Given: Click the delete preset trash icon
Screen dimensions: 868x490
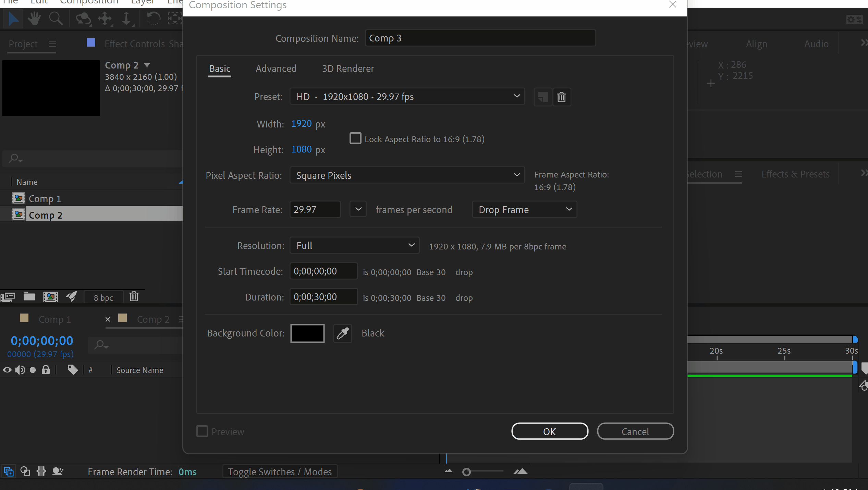Looking at the screenshot, I should click(561, 97).
